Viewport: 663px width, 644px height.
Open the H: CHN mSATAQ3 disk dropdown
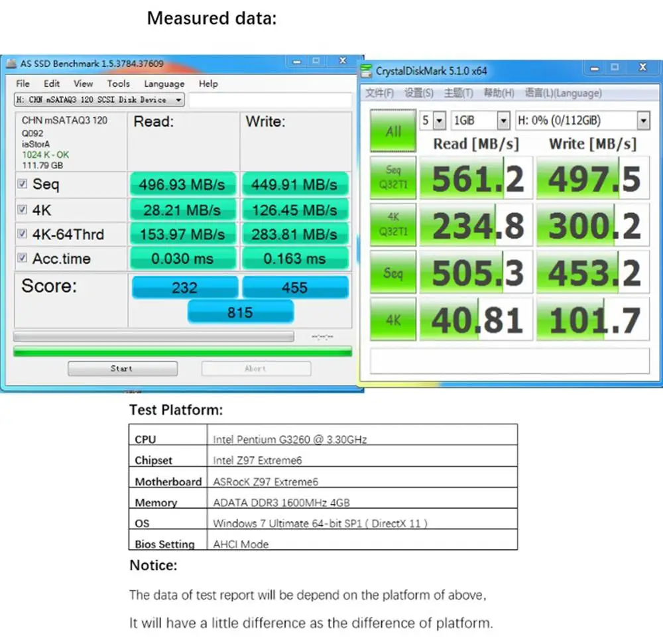click(x=99, y=99)
